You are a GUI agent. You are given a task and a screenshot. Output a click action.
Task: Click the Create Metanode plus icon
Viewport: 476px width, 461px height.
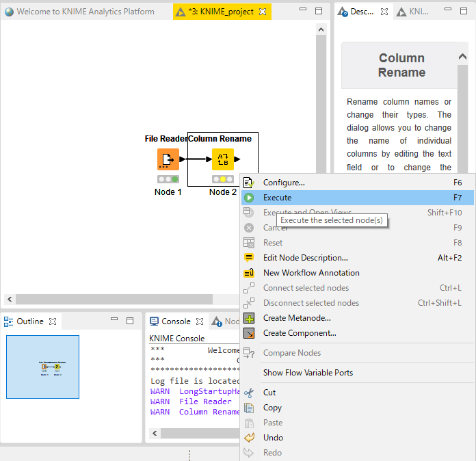coord(249,318)
